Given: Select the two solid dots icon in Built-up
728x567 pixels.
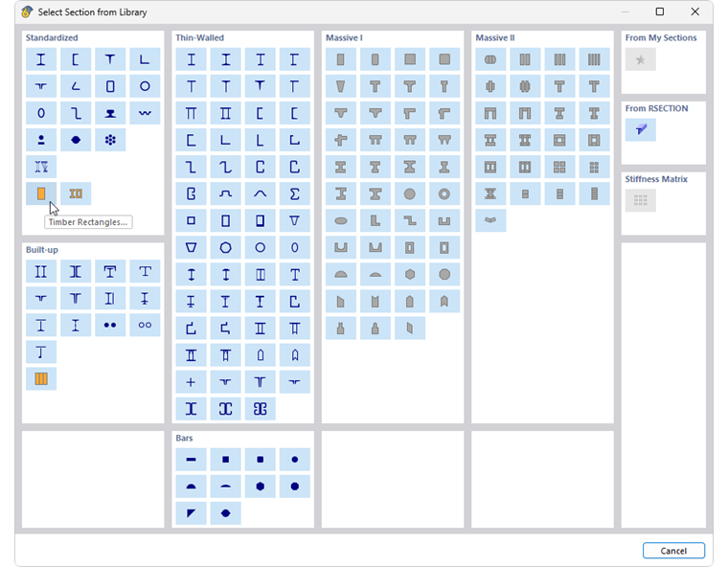Looking at the screenshot, I should pos(110,325).
